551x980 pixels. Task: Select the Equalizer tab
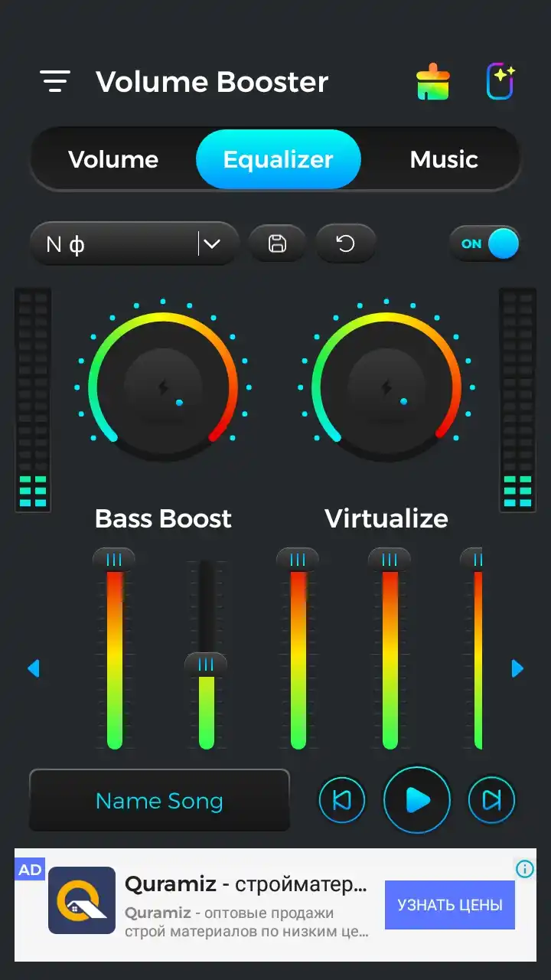pyautogui.click(x=278, y=159)
